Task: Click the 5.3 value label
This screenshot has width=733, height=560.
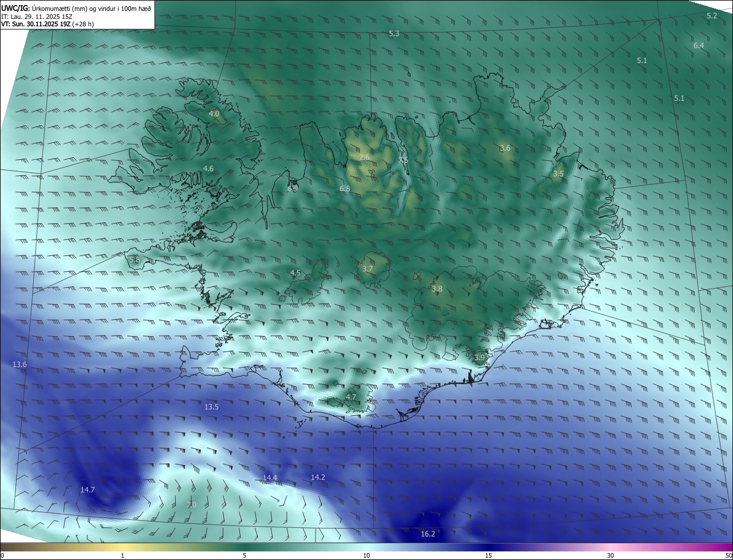Action: [394, 34]
